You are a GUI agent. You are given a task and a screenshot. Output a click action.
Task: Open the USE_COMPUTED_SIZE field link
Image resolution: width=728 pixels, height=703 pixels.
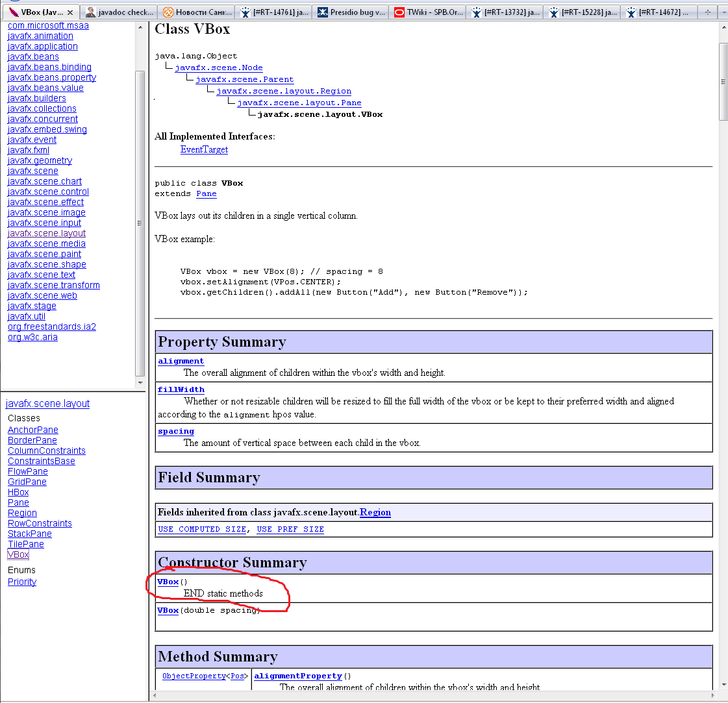[201, 529]
